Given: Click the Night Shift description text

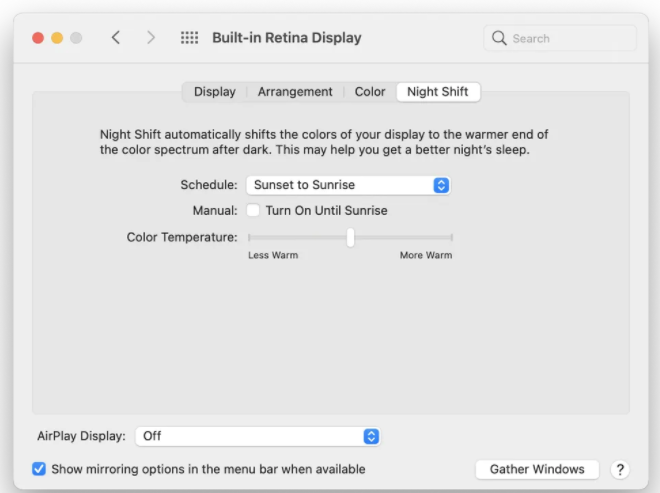Looking at the screenshot, I should coord(324,142).
